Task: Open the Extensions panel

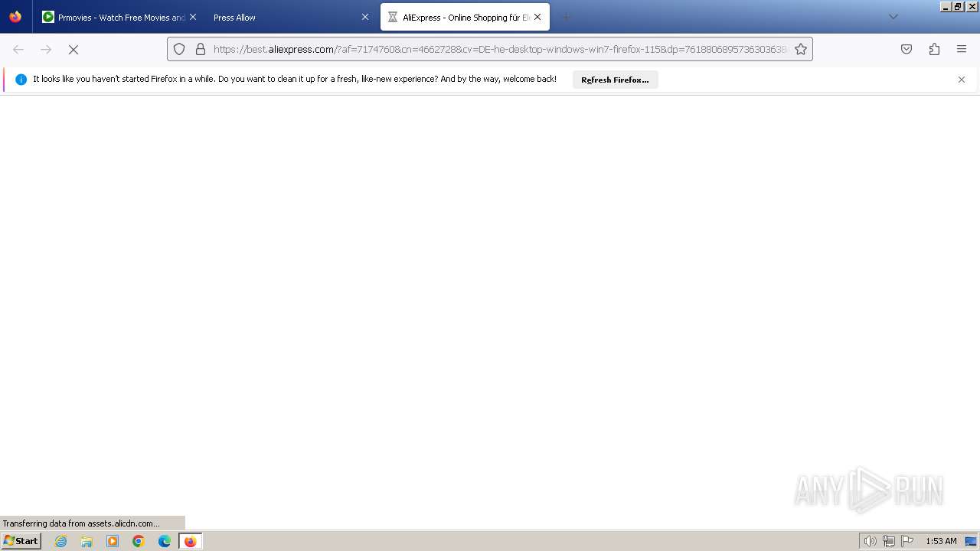Action: coord(934,49)
